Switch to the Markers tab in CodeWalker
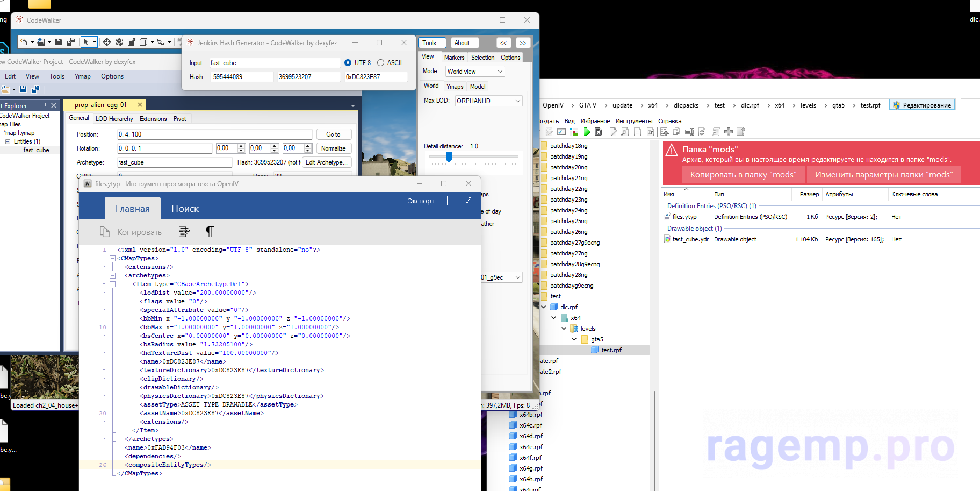Image resolution: width=980 pixels, height=491 pixels. coord(454,58)
